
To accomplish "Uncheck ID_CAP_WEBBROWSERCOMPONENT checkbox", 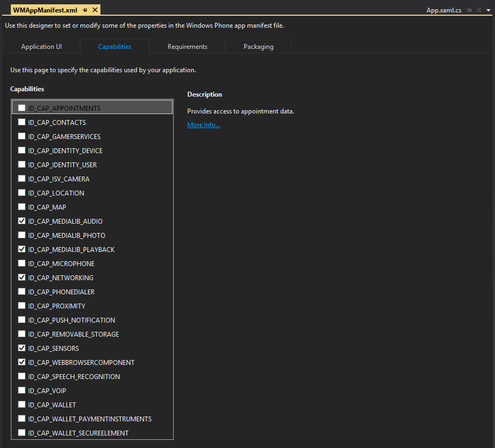I will [x=22, y=362].
